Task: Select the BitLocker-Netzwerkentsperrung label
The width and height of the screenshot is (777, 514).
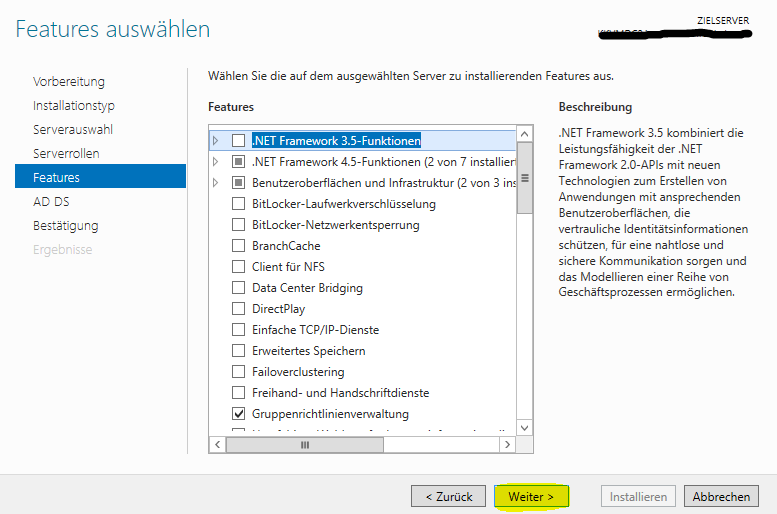Action: click(x=335, y=225)
